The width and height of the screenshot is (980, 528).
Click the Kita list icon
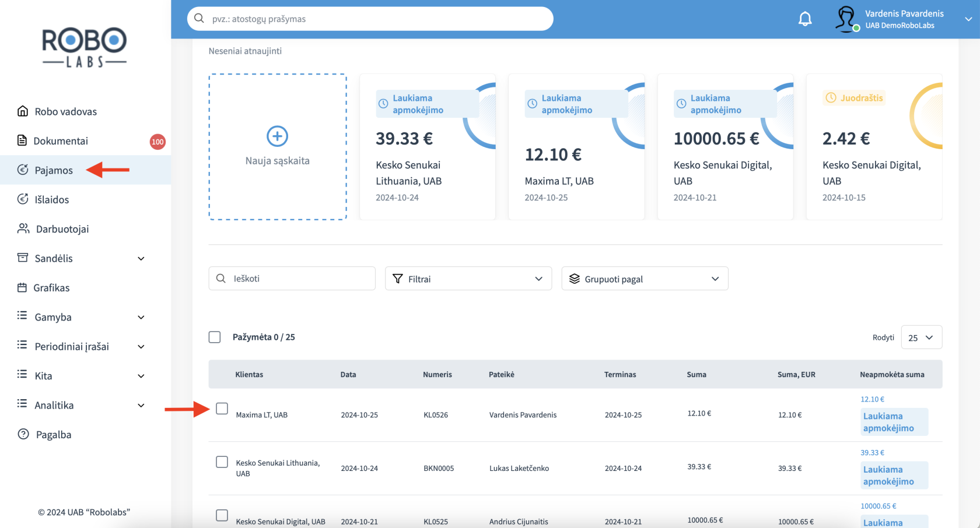(22, 375)
